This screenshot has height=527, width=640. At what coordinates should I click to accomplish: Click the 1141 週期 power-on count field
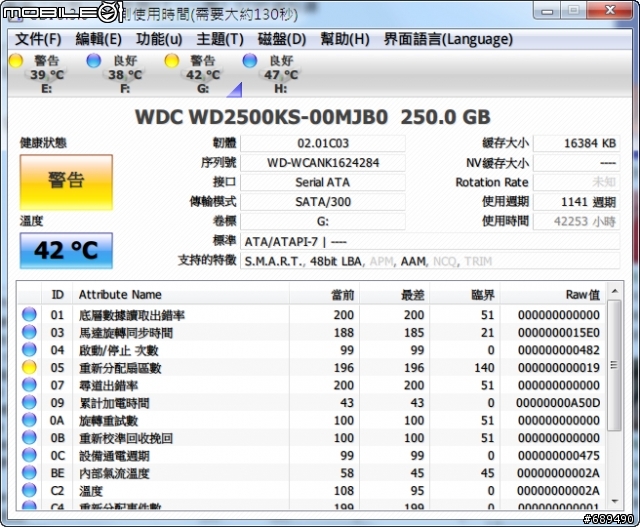576,202
